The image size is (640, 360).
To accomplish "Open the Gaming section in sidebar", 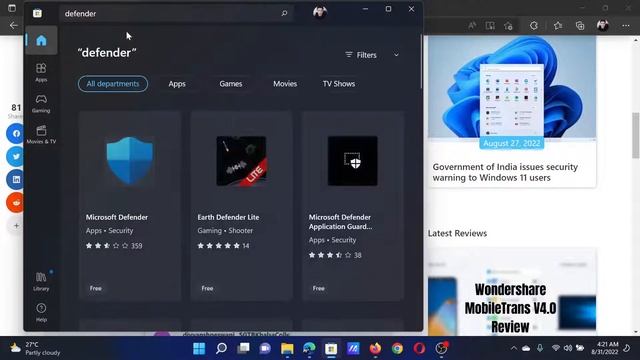I will pos(41,103).
